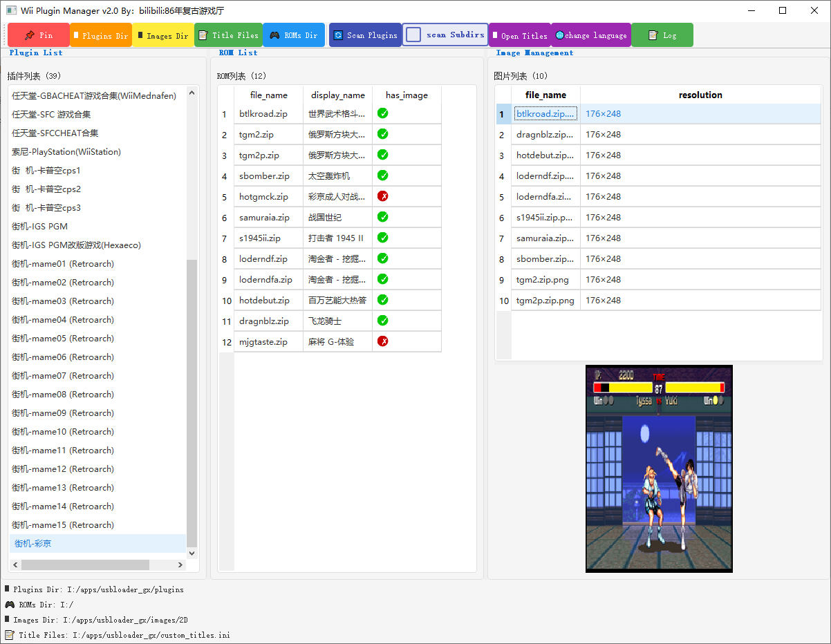Click plugin list scroll right arrow
831x644 pixels.
tap(181, 565)
